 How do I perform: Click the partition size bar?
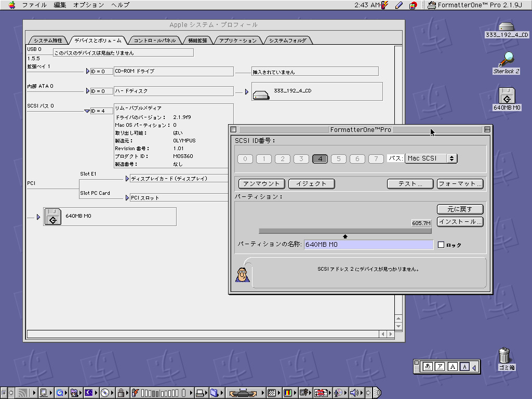click(345, 231)
